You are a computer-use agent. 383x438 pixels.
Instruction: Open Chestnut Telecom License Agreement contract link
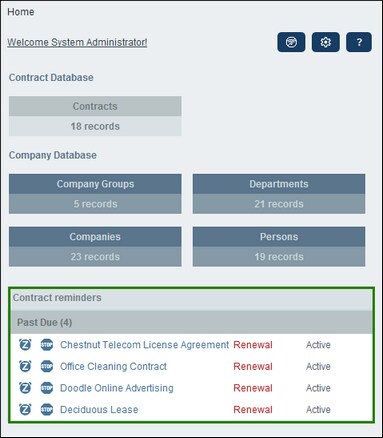(144, 345)
